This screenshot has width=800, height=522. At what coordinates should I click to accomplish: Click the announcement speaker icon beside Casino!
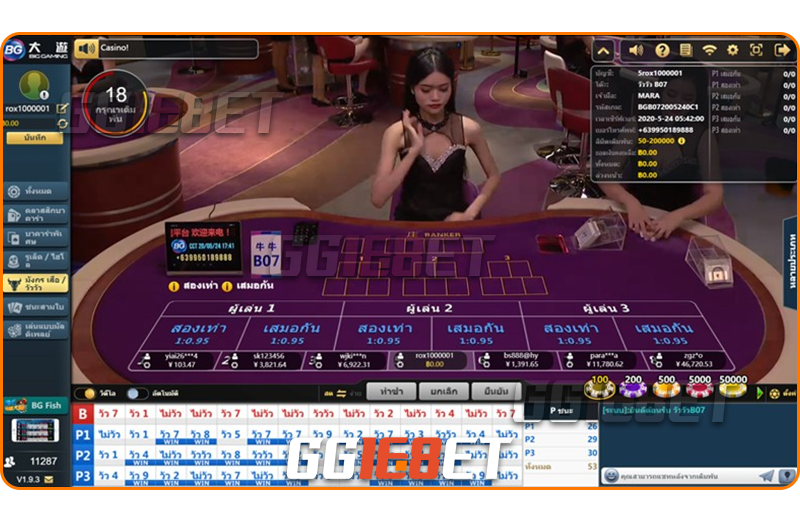pyautogui.click(x=86, y=49)
